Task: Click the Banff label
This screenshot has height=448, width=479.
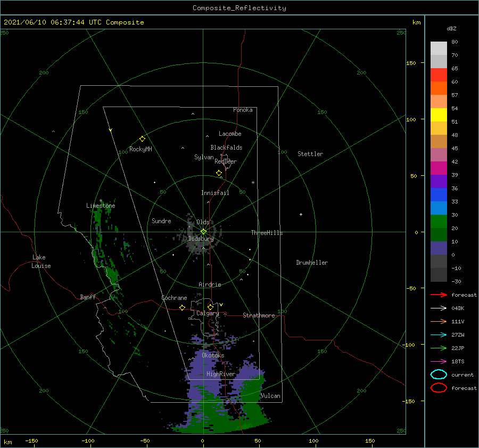Action: (x=88, y=297)
